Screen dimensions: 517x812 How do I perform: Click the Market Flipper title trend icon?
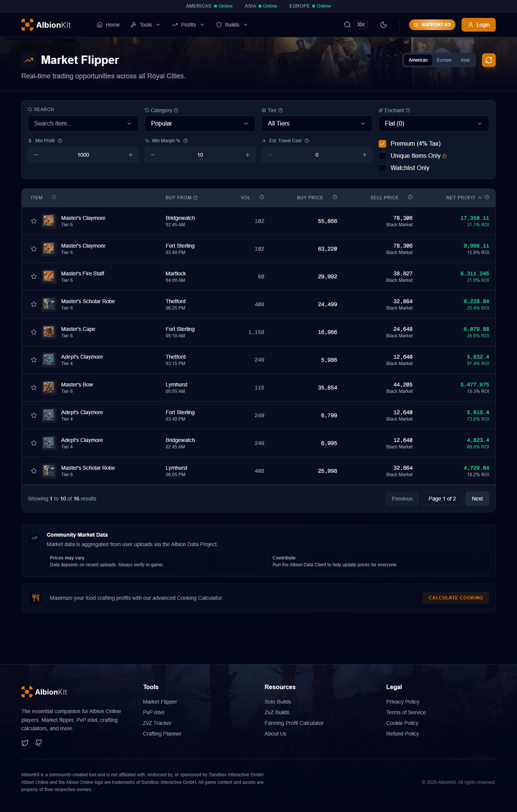[29, 60]
